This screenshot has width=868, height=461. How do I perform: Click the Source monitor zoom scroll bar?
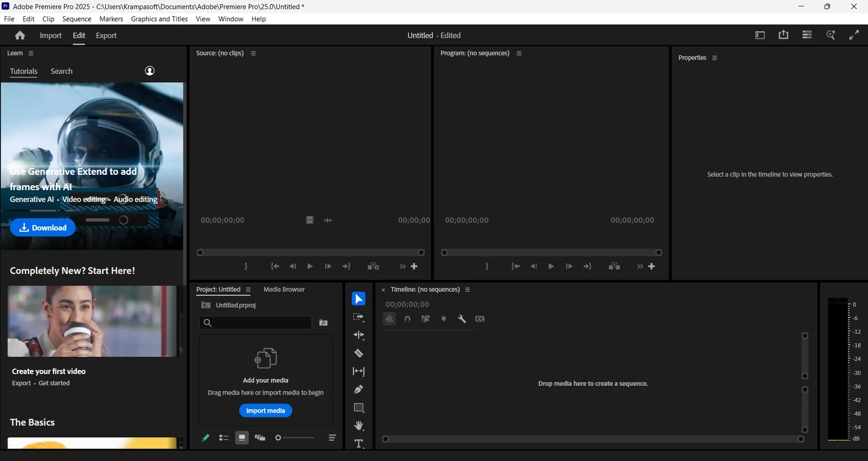click(310, 252)
